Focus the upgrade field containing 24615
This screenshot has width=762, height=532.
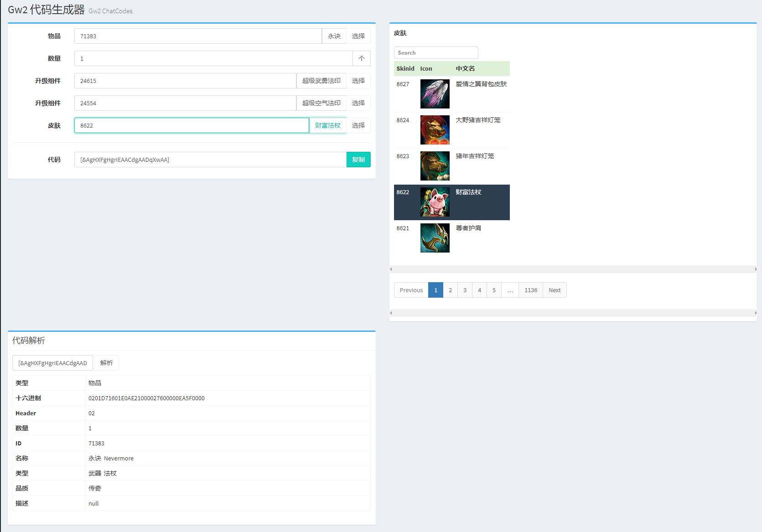tap(185, 81)
